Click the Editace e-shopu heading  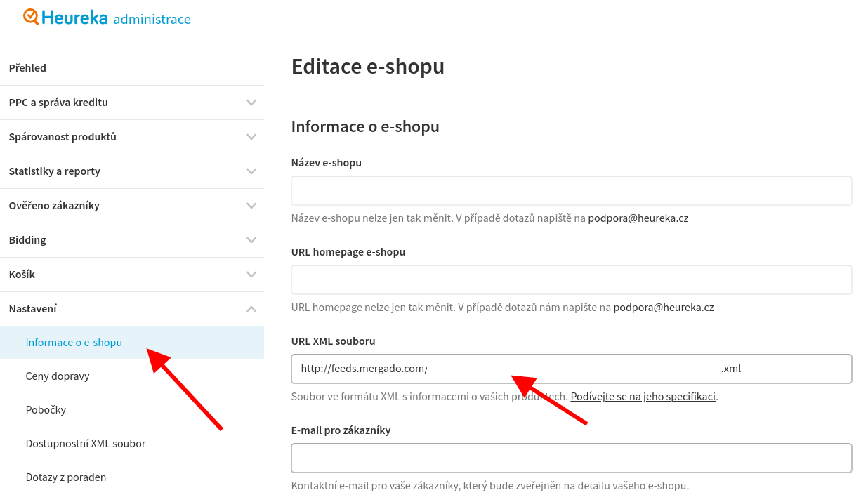[368, 67]
